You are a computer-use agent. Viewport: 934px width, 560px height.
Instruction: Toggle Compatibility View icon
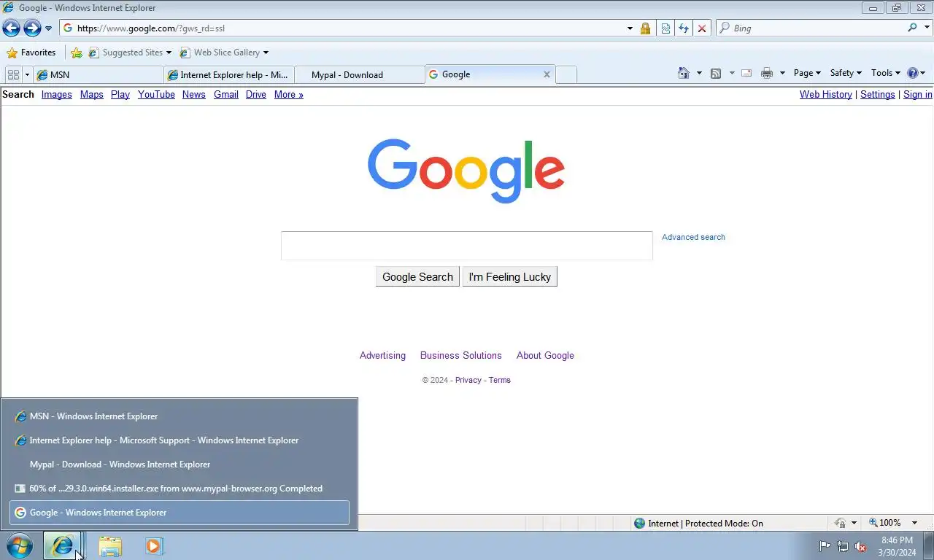coord(665,28)
